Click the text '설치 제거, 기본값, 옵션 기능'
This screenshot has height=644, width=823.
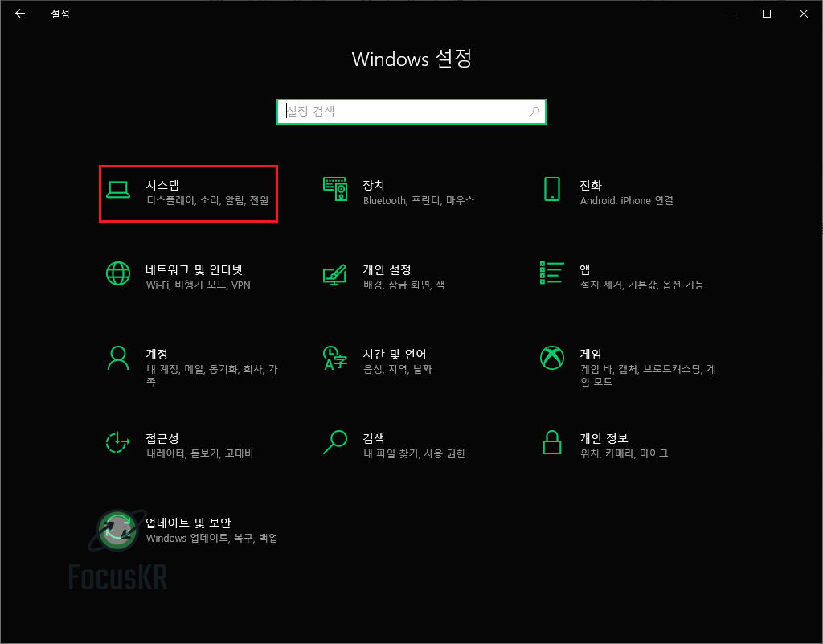[x=642, y=285]
